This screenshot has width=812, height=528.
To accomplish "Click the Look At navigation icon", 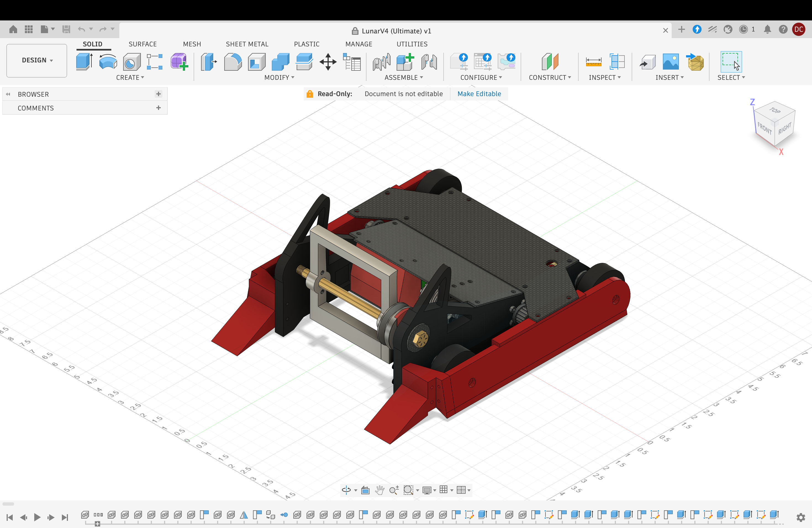I will (365, 490).
